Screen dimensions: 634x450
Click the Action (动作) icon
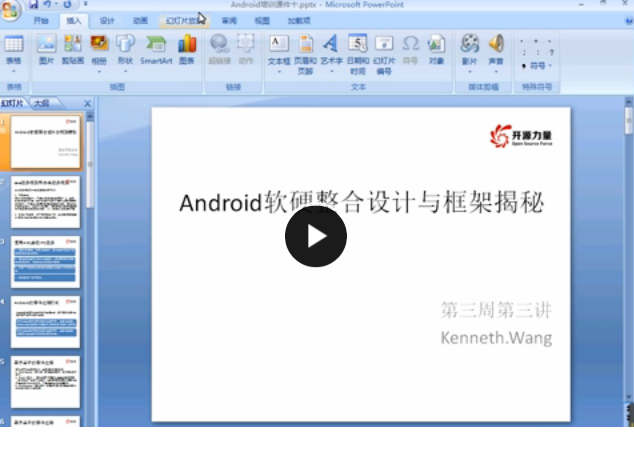245,43
